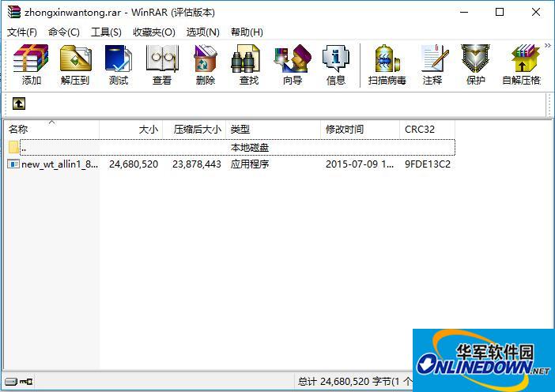Screen dimensions: 555x392
Task: Sort by 大小 column header
Action: coord(131,129)
